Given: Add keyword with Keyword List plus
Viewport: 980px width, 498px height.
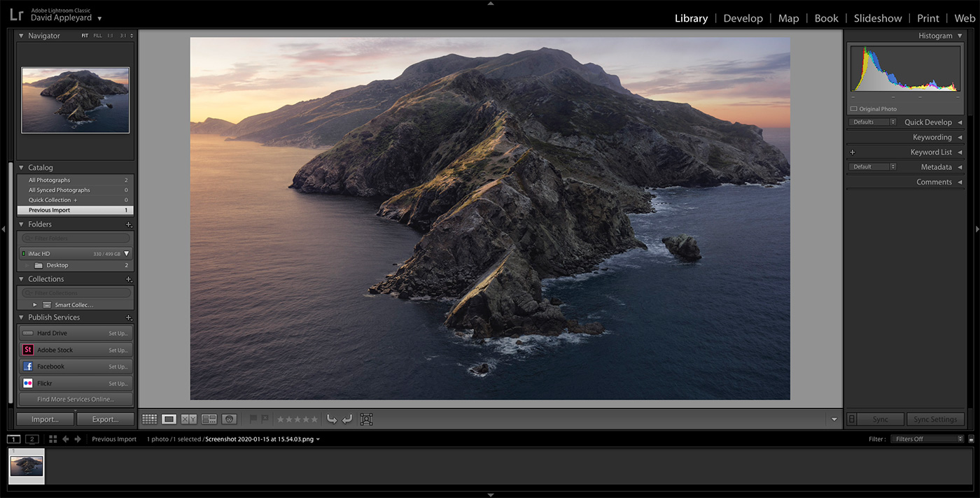Looking at the screenshot, I should click(x=852, y=152).
